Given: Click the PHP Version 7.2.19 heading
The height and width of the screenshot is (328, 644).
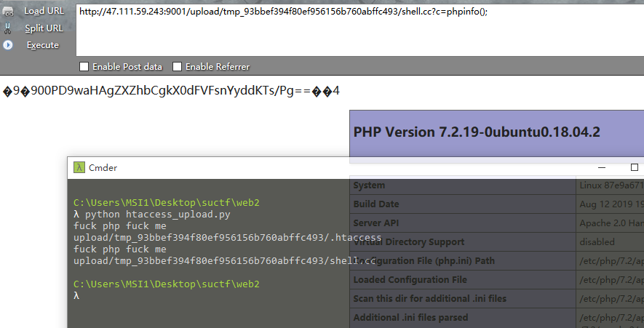Looking at the screenshot, I should point(477,132).
